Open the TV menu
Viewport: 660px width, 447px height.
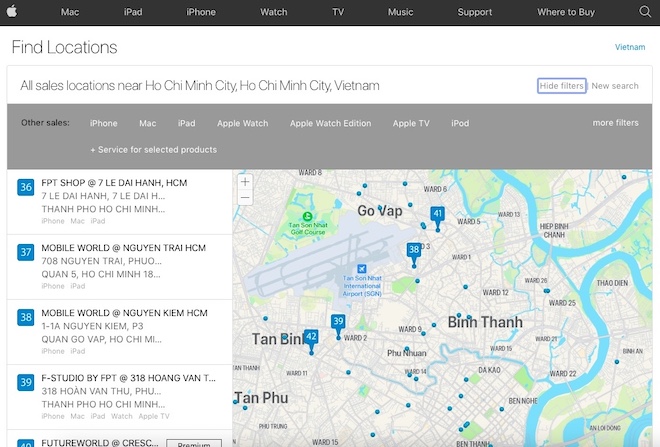338,12
